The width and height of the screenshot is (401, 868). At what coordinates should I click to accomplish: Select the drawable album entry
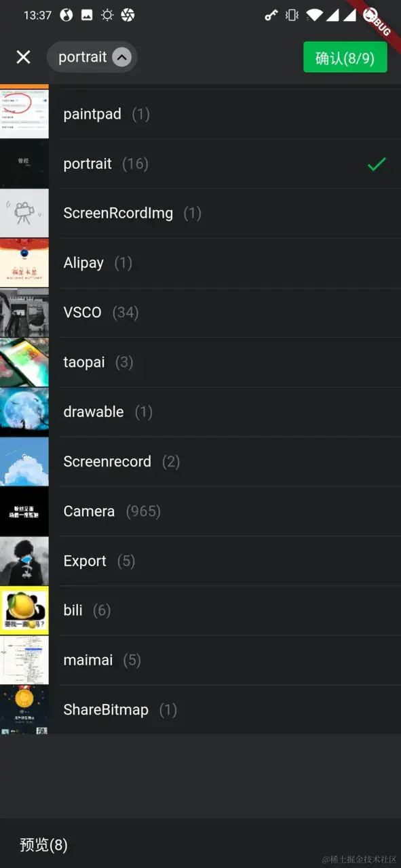(200, 412)
